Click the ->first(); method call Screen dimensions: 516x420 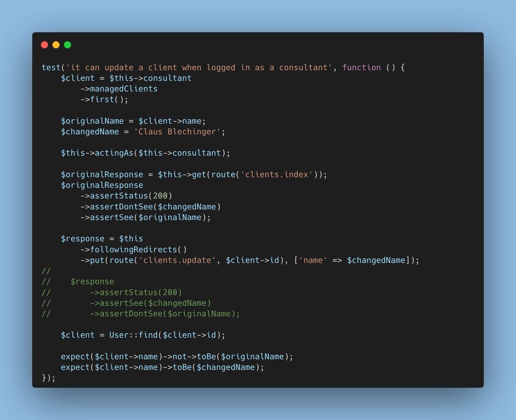tap(104, 100)
